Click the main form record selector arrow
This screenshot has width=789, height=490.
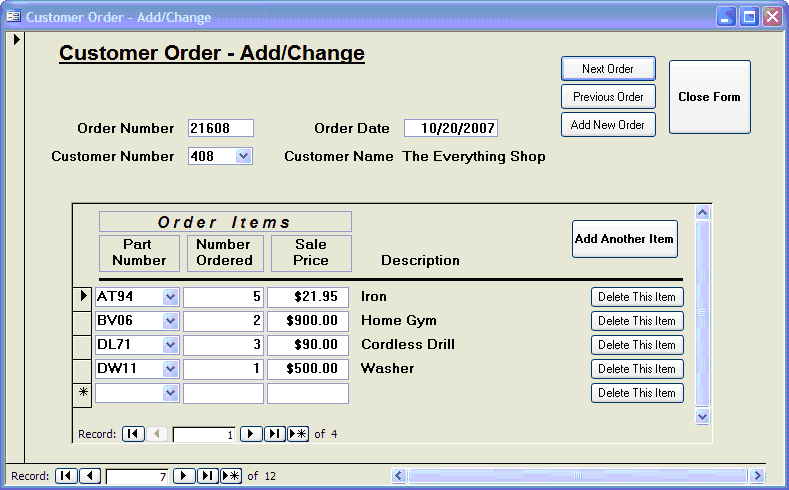pyautogui.click(x=16, y=39)
